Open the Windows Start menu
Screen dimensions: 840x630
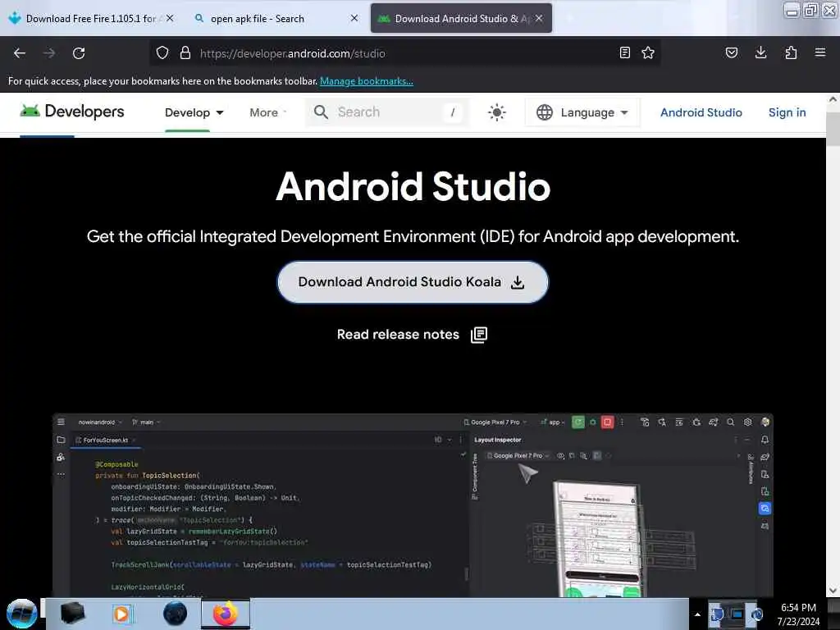pyautogui.click(x=21, y=614)
